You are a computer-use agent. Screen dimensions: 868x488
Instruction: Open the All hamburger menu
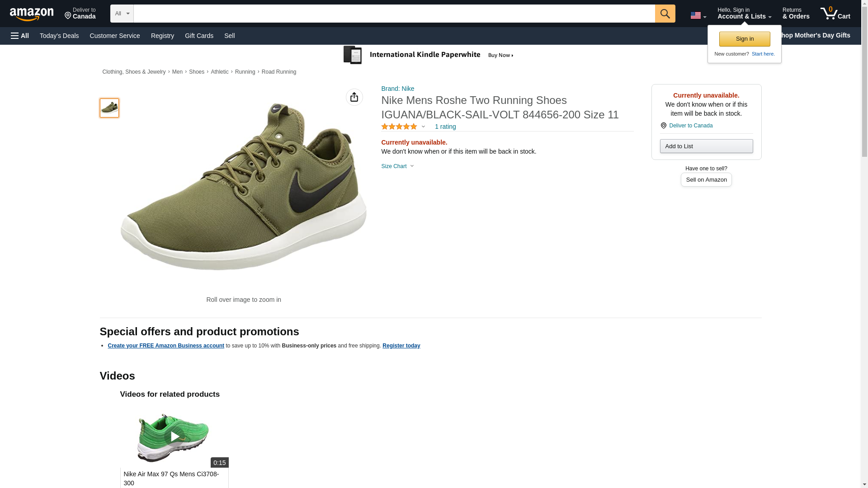click(x=20, y=36)
